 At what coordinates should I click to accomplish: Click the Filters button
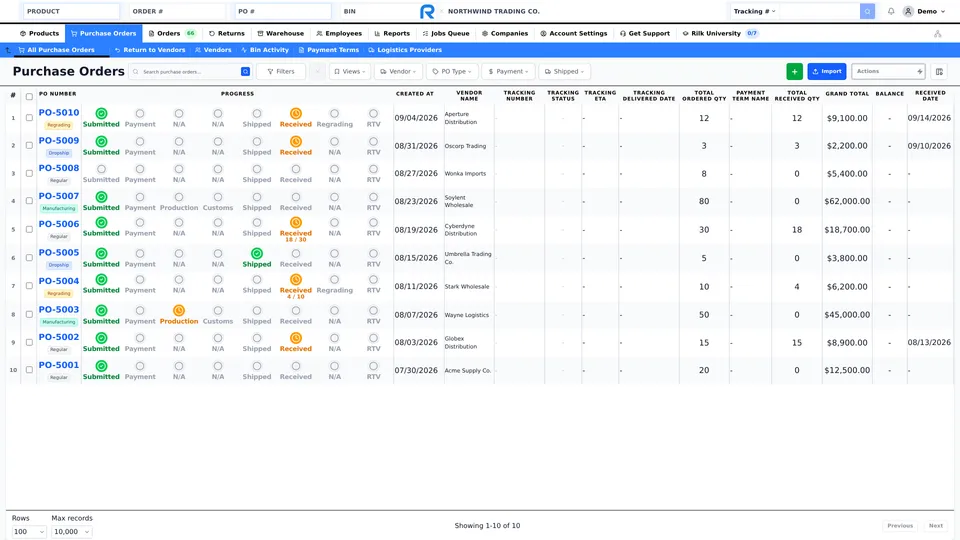281,72
